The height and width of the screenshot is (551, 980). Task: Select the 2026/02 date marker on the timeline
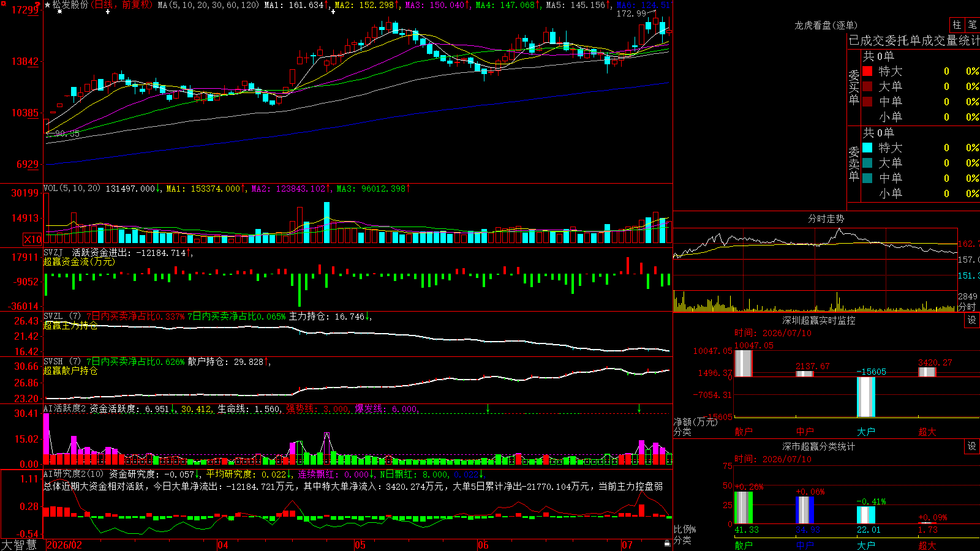click(x=64, y=545)
